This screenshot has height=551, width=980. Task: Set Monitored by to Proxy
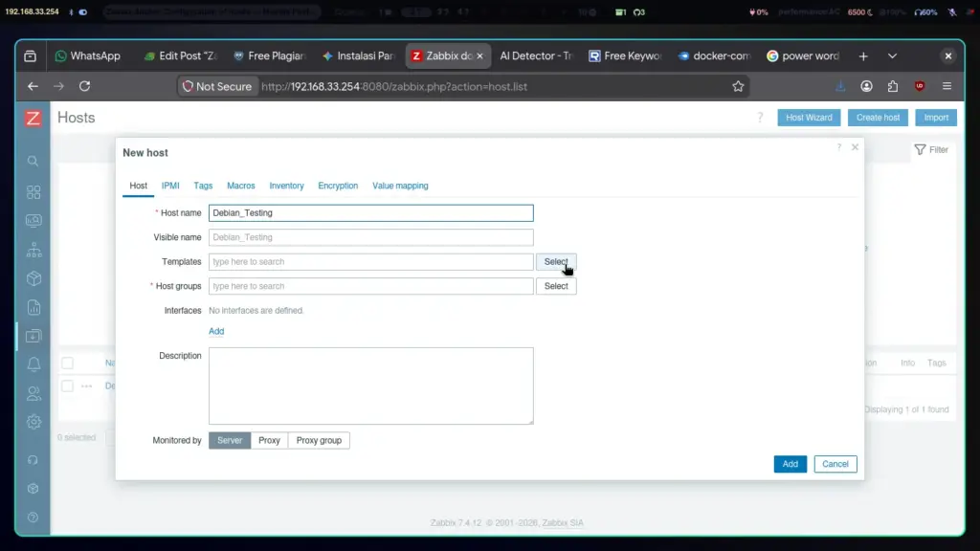[x=269, y=440]
